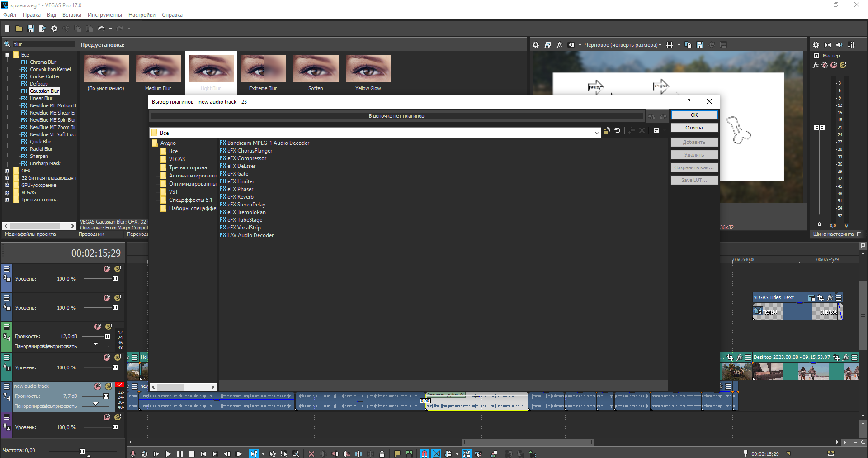Open master bus audio properties gear
This screenshot has width=868, height=458.
click(816, 45)
